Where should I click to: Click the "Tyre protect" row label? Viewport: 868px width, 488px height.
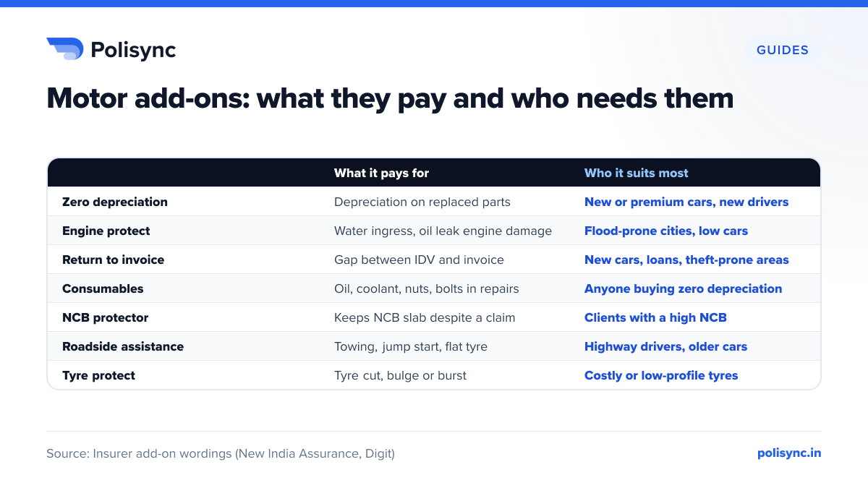(99, 376)
